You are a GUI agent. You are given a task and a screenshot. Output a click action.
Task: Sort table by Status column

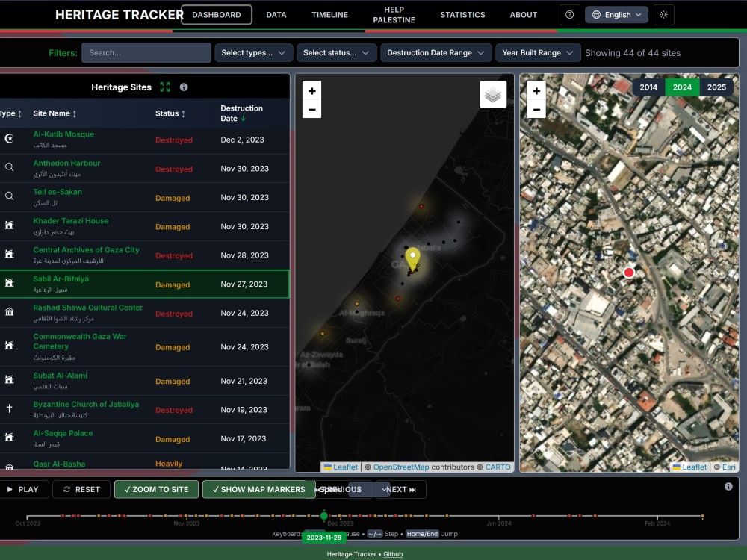coord(170,113)
